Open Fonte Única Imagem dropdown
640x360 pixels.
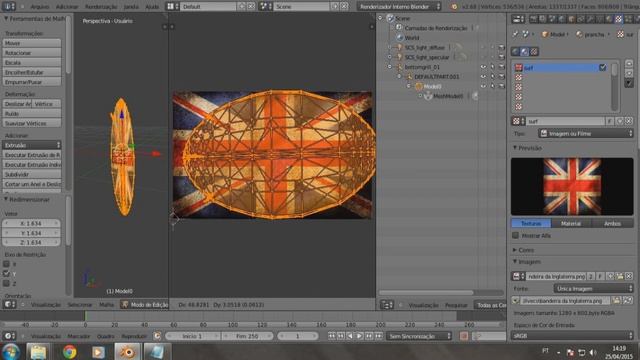[x=593, y=289]
